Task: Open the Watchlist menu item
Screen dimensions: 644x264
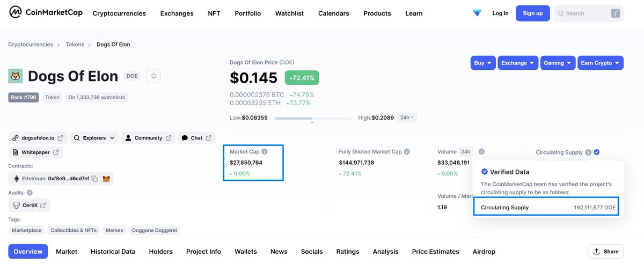Action: 289,13
